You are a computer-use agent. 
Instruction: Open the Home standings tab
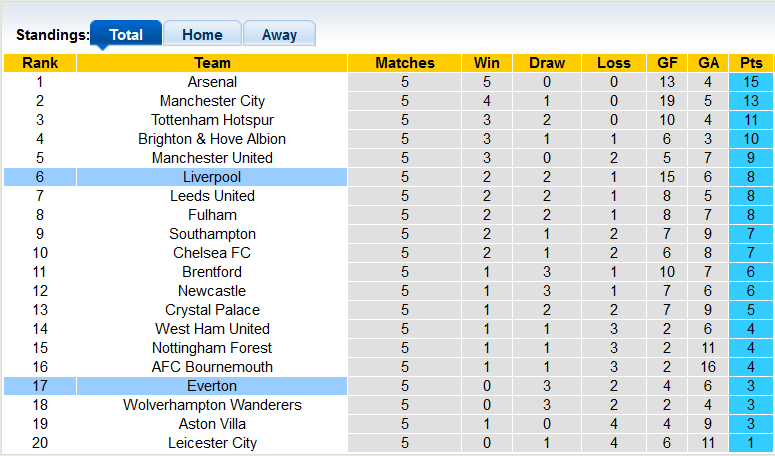tap(202, 35)
